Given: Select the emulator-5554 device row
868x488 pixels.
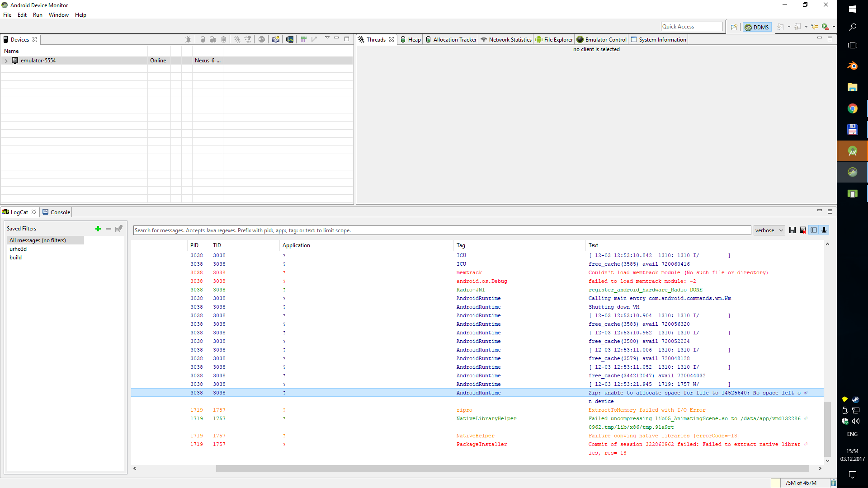Looking at the screenshot, I should [176, 61].
